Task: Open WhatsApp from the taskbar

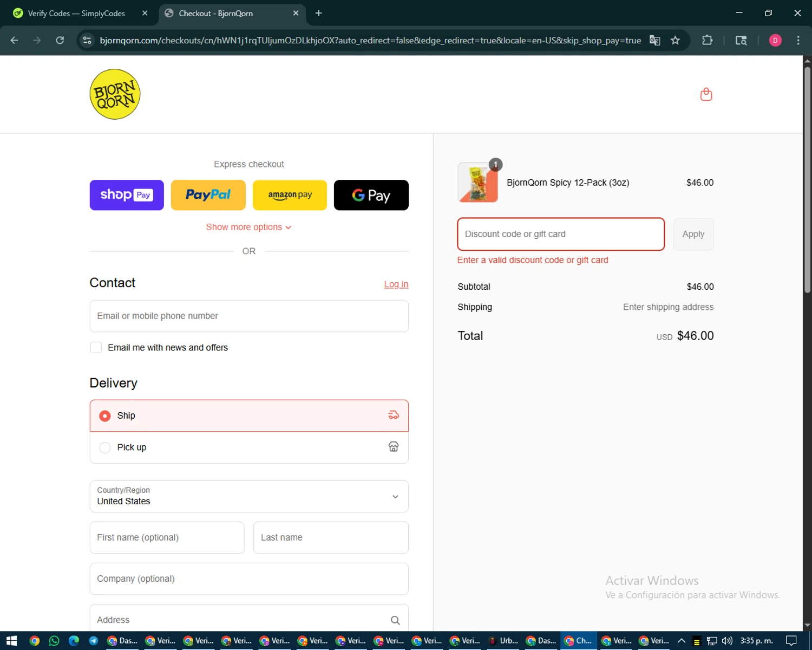Action: pyautogui.click(x=54, y=641)
